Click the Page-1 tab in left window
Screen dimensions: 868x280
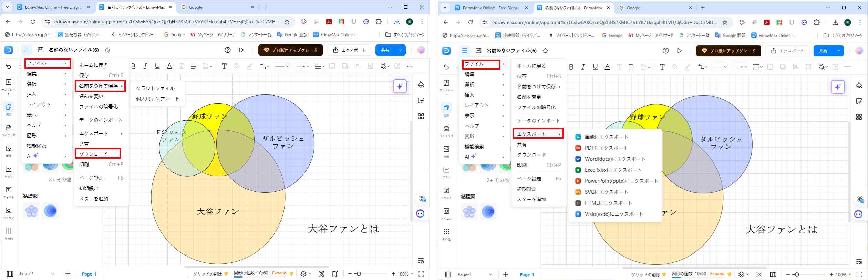tap(89, 274)
